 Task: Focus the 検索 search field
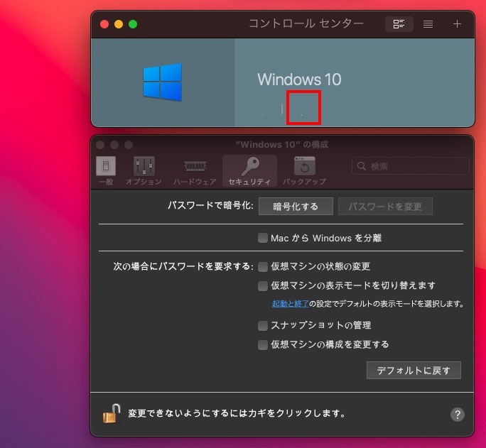coord(411,166)
